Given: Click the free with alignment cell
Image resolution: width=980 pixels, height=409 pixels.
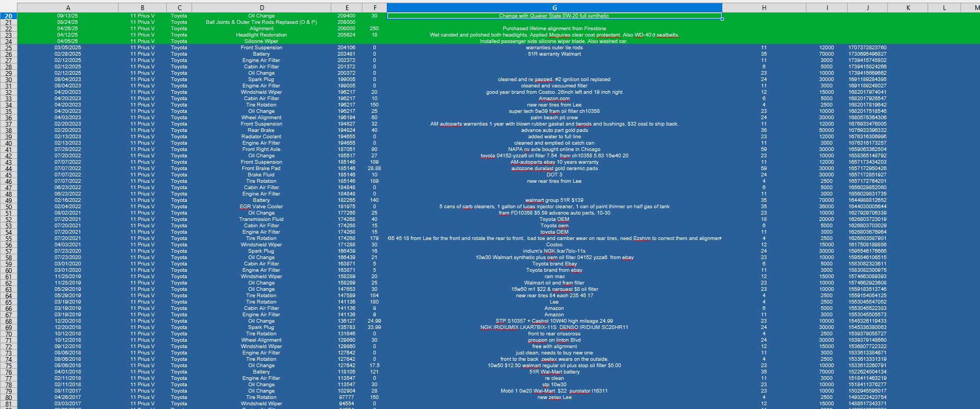Looking at the screenshot, I should coord(555,346).
